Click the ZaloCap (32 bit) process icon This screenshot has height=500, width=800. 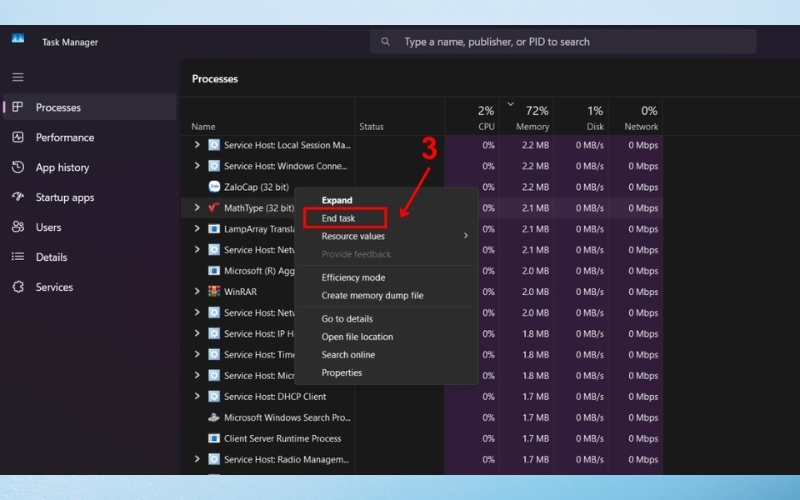pyautogui.click(x=214, y=187)
